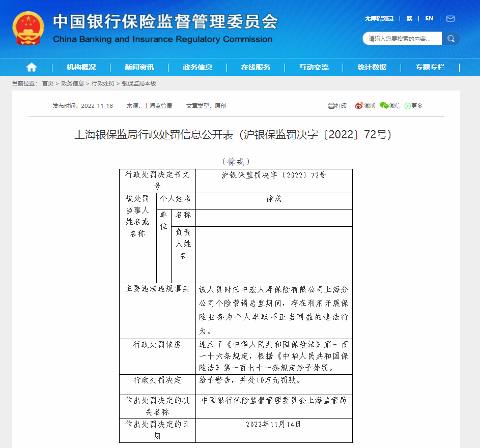Open the 机构概况 navigation menu

point(81,67)
